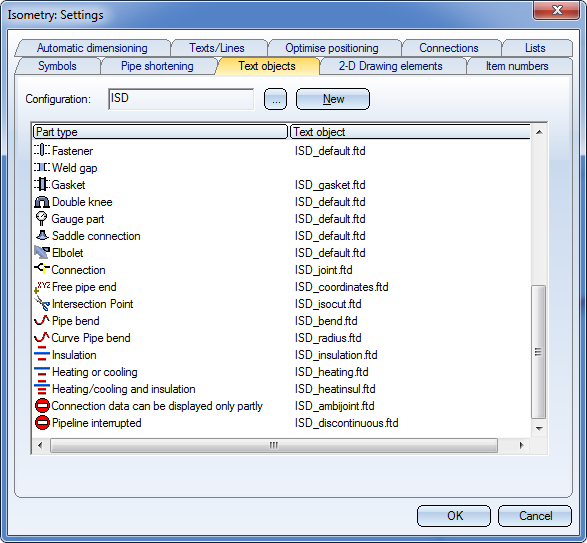Select ISD_default.ftd in Elbolet row
The image size is (587, 543).
(330, 253)
